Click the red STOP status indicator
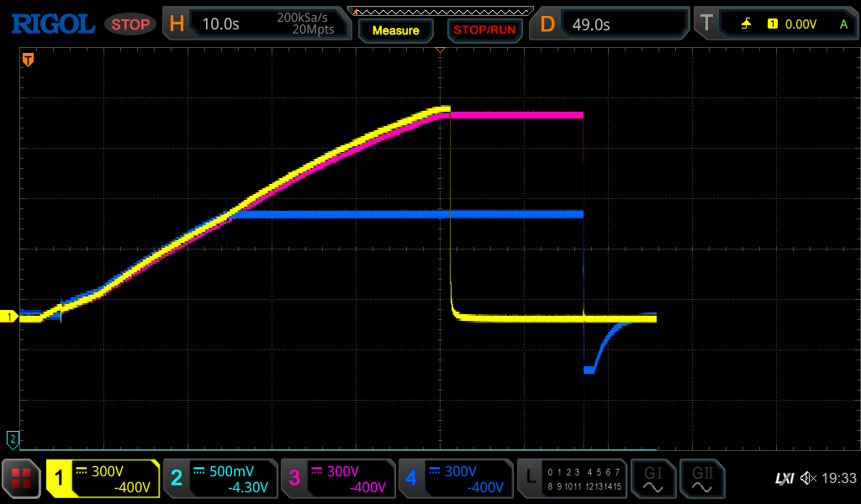The image size is (861, 504). point(130,24)
